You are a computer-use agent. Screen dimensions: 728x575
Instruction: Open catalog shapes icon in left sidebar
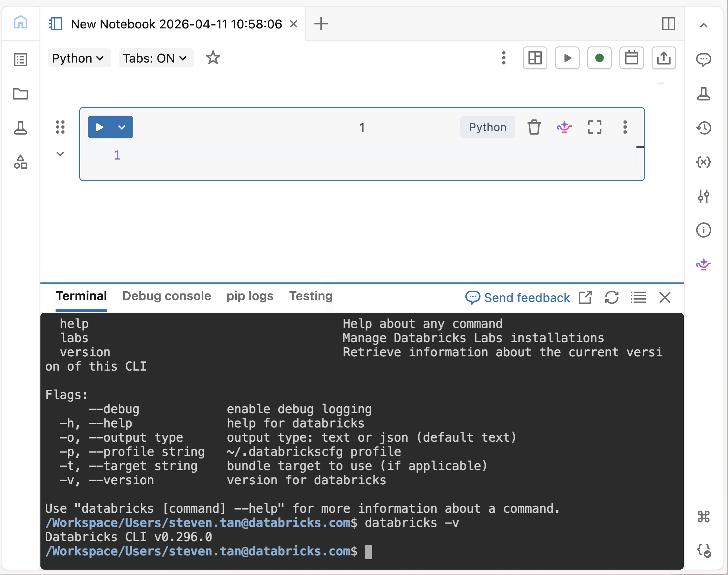tap(21, 162)
